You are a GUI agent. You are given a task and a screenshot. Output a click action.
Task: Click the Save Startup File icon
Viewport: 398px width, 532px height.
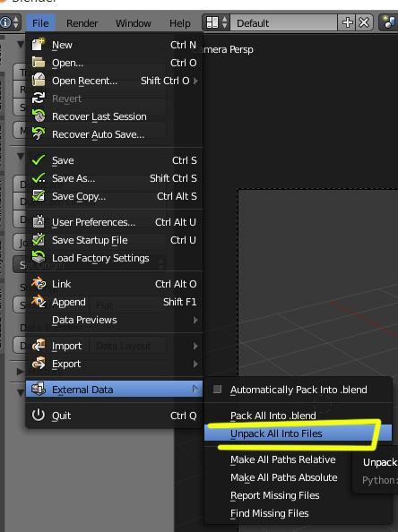click(39, 239)
